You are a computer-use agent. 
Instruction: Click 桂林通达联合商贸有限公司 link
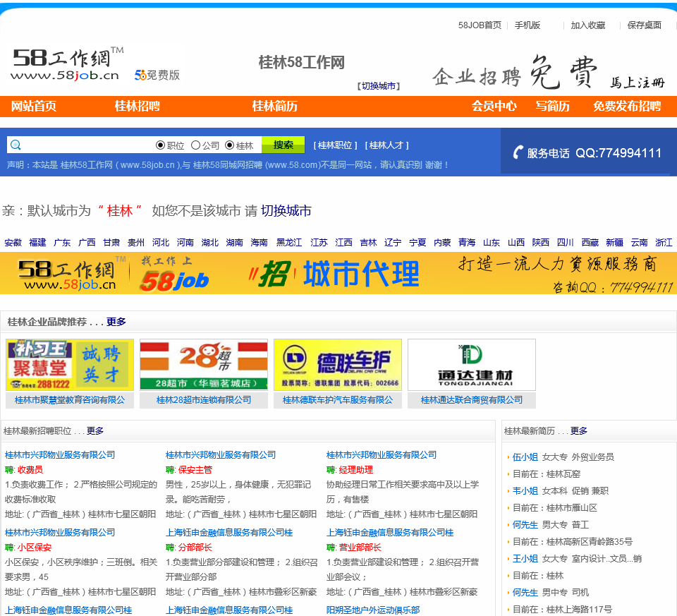click(472, 400)
